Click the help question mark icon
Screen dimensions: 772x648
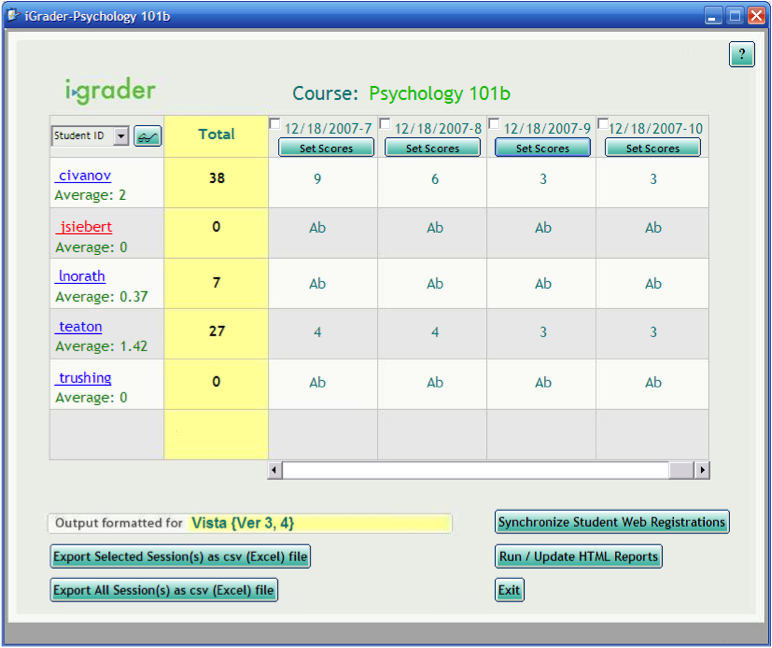click(x=741, y=55)
